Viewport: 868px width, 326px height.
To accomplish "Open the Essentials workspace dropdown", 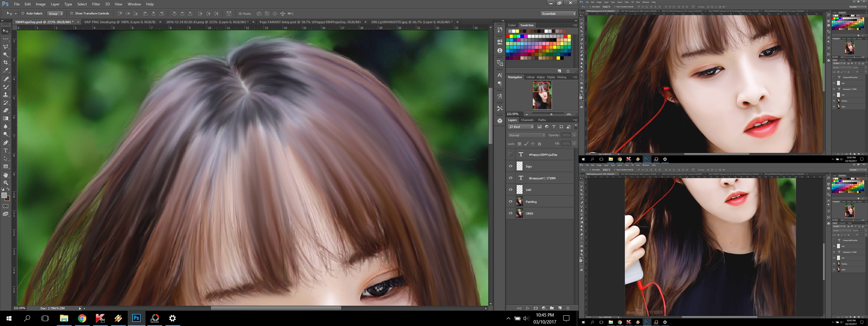I will coord(558,13).
